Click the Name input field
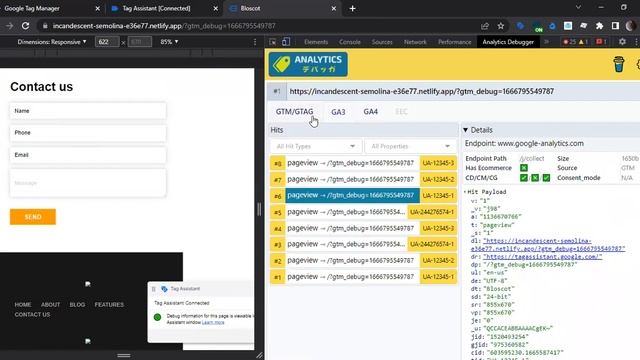Screen dimensions: 640x360 pos(88,111)
